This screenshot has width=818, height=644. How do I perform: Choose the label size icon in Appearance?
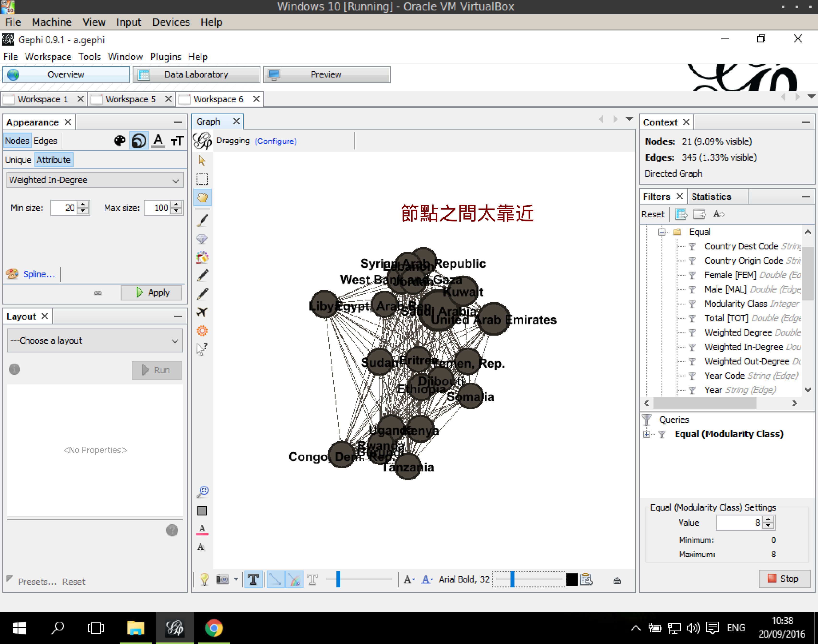tap(177, 141)
